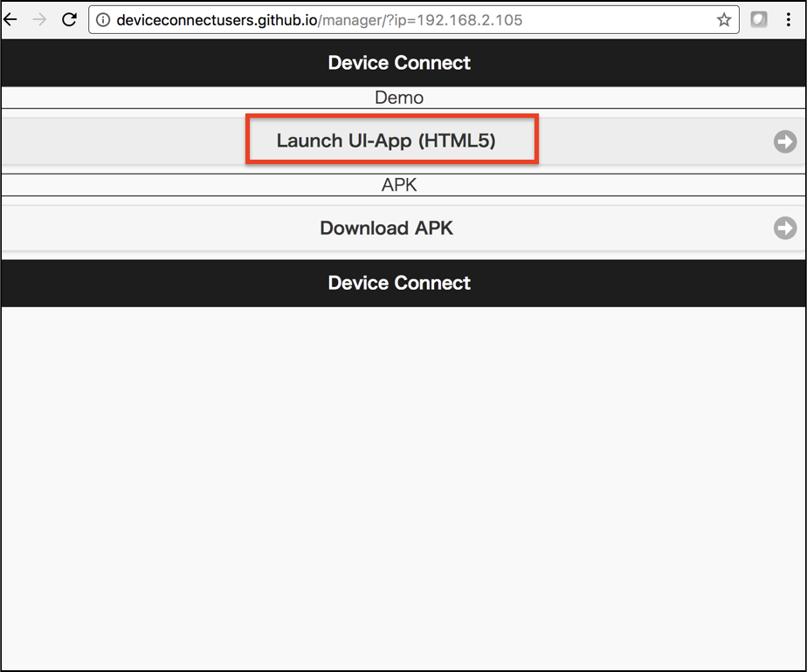
Task: Click the gray extension icon beside the address bar
Action: pos(759,19)
